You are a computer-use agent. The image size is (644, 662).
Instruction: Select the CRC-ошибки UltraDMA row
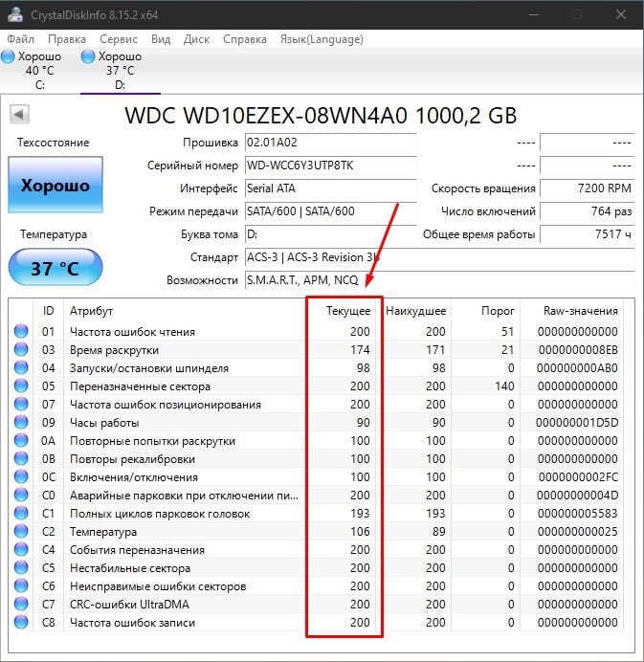pyautogui.click(x=317, y=604)
